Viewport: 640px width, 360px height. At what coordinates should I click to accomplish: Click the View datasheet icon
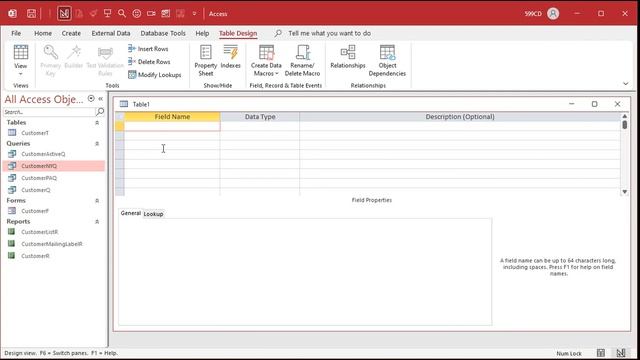(21, 53)
